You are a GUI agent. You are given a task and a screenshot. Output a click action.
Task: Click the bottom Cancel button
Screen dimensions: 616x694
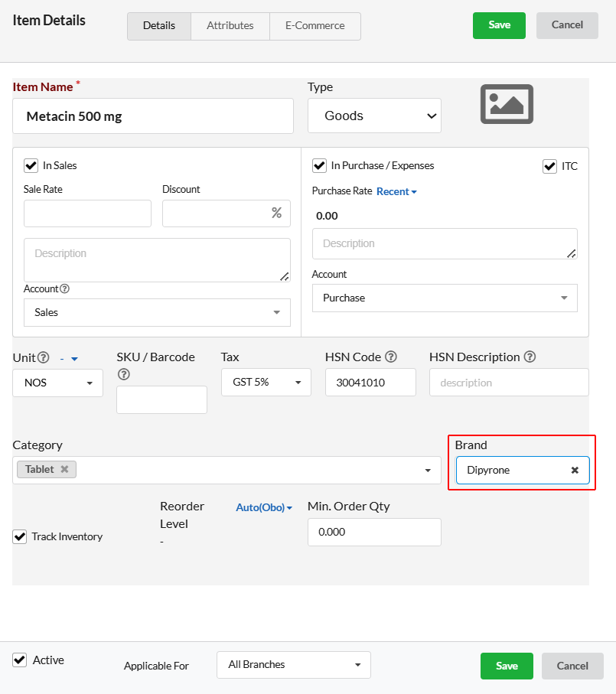tap(572, 666)
